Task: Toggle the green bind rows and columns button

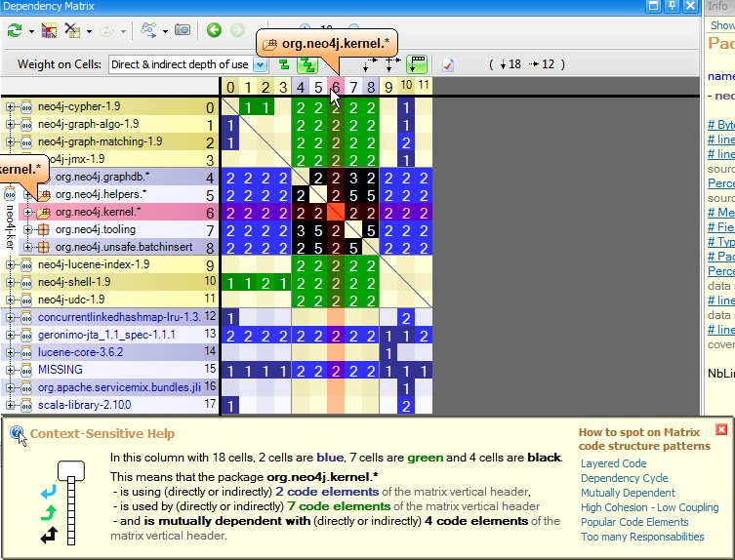Action: (x=417, y=64)
